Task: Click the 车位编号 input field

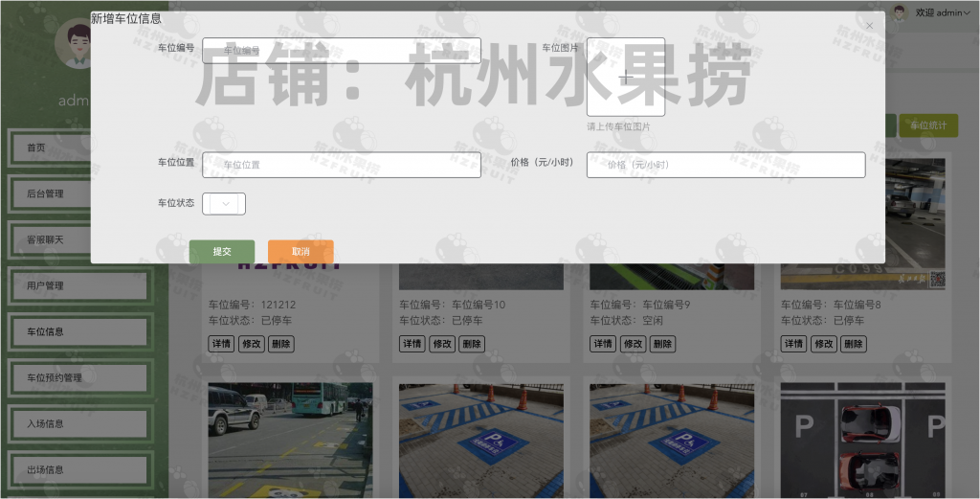Action: coord(342,51)
